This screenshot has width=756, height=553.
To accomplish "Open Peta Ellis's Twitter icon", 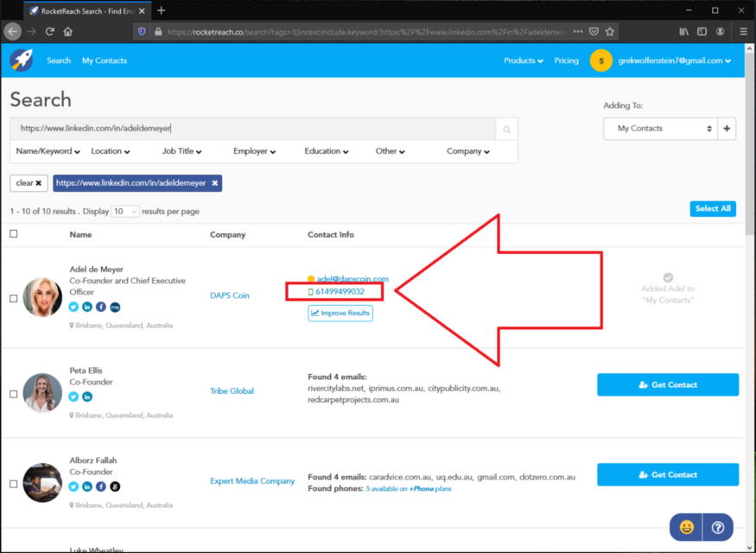I will pyautogui.click(x=73, y=397).
